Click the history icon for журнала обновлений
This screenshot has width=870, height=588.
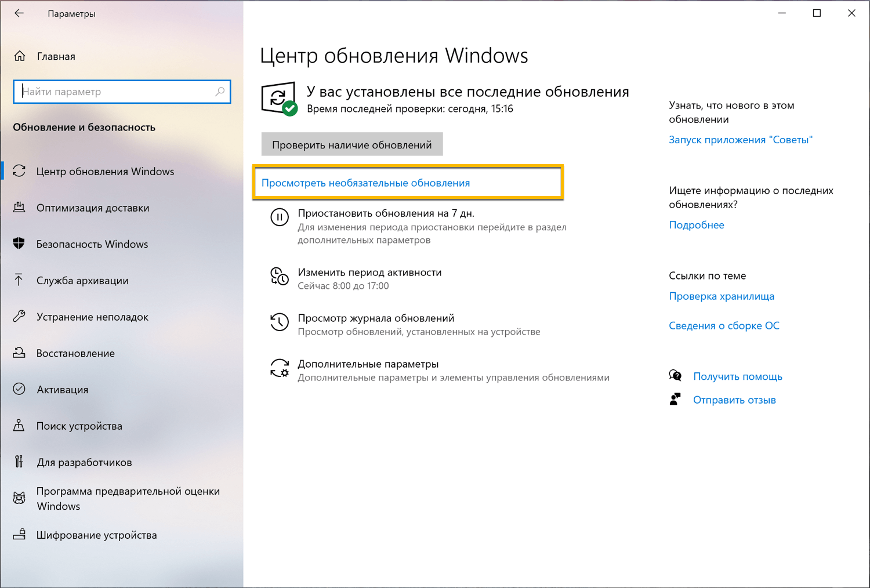pos(280,322)
